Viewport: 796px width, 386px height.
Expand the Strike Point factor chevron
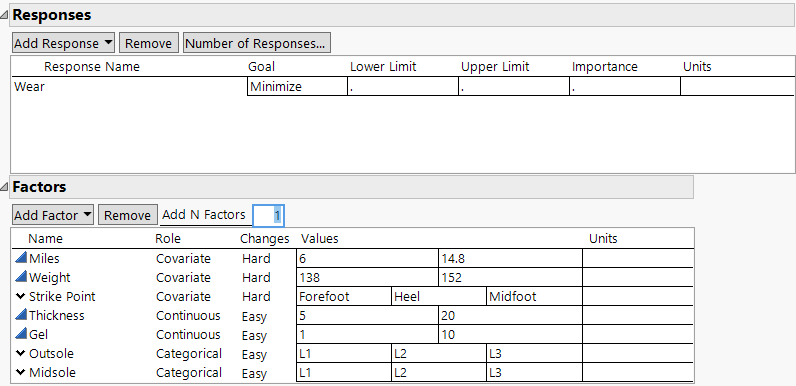20,296
